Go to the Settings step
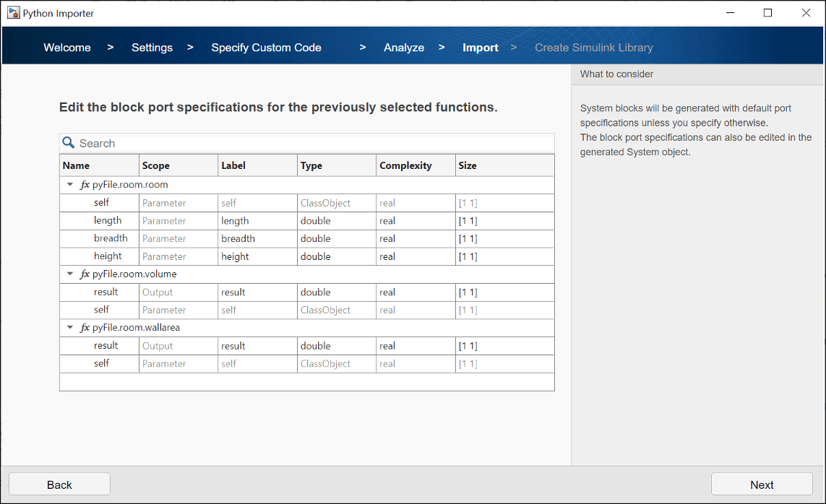This screenshot has height=504, width=826. pos(152,48)
